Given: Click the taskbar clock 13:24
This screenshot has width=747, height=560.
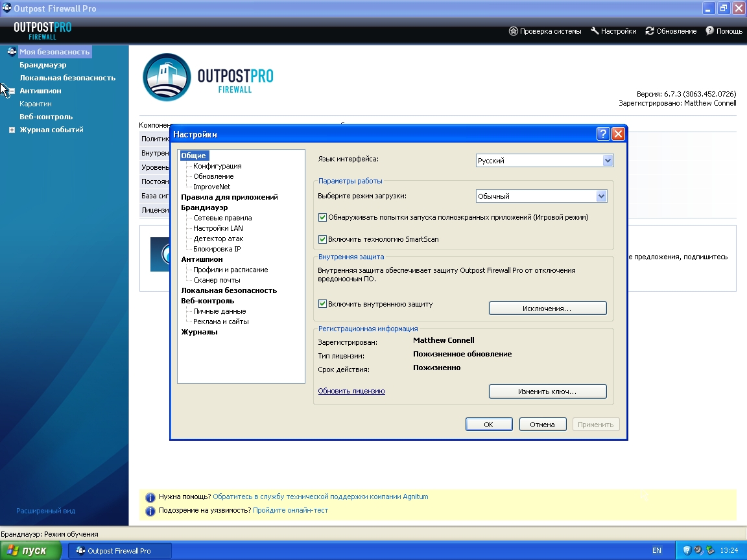Looking at the screenshot, I should pyautogui.click(x=729, y=550).
